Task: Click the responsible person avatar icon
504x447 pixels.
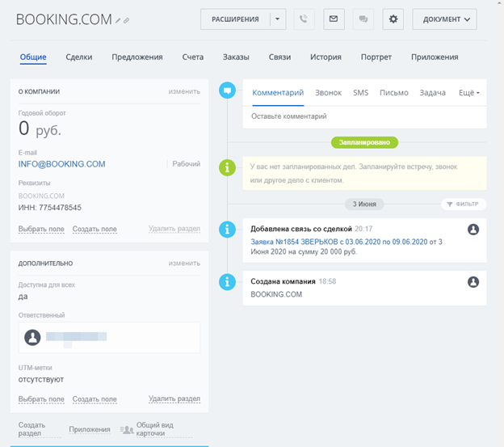Action: click(x=32, y=337)
